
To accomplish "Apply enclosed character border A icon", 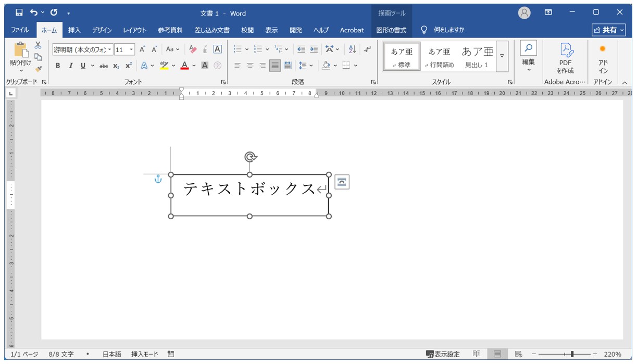I will (x=217, y=49).
